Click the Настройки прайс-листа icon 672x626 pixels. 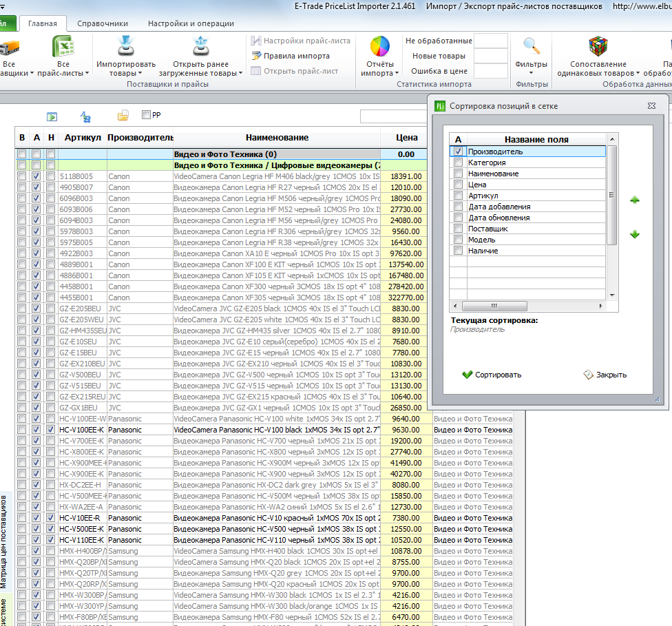click(256, 41)
